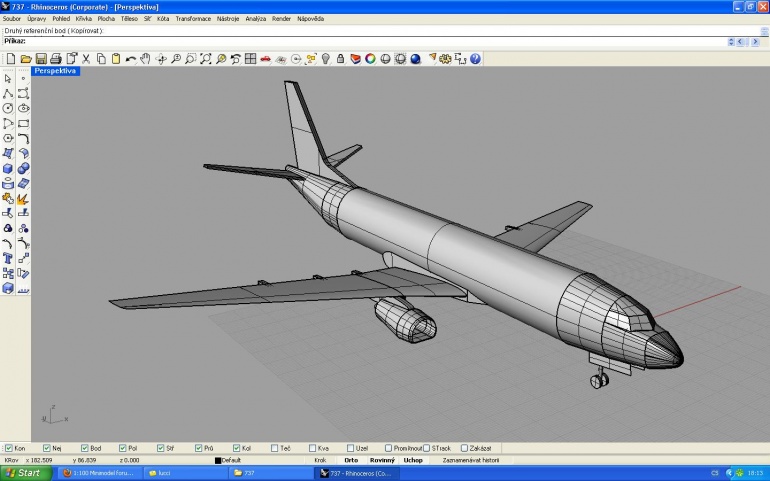This screenshot has width=770, height=481.
Task: Open the Pohled menu
Action: (x=61, y=19)
